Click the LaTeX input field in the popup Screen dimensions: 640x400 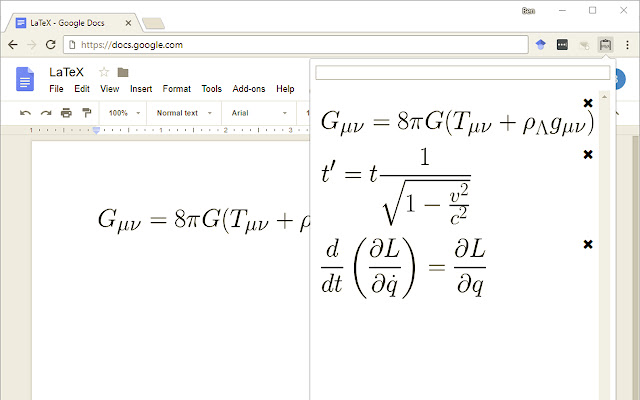click(462, 73)
